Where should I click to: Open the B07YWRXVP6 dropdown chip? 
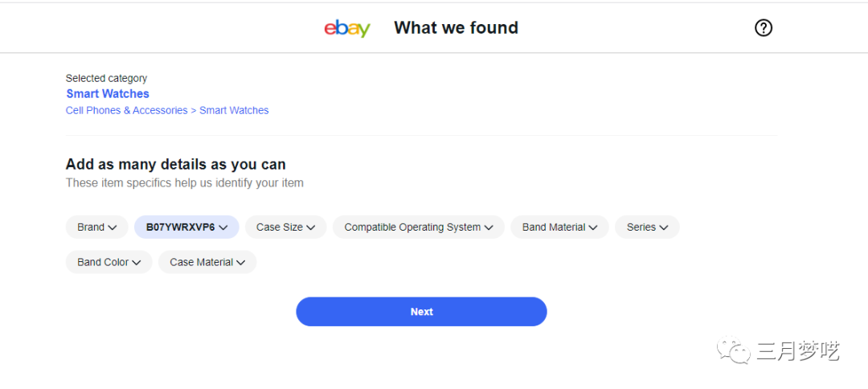point(186,227)
